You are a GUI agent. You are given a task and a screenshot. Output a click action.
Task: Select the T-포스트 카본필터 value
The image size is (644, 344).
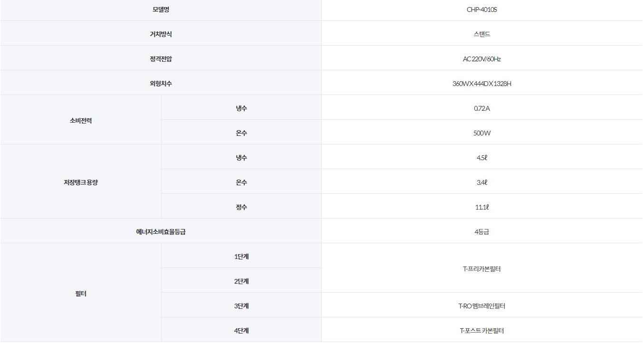(x=481, y=331)
